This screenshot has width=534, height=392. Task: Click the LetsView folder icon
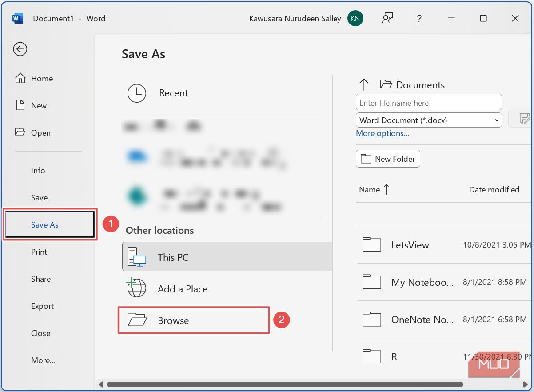pos(372,244)
